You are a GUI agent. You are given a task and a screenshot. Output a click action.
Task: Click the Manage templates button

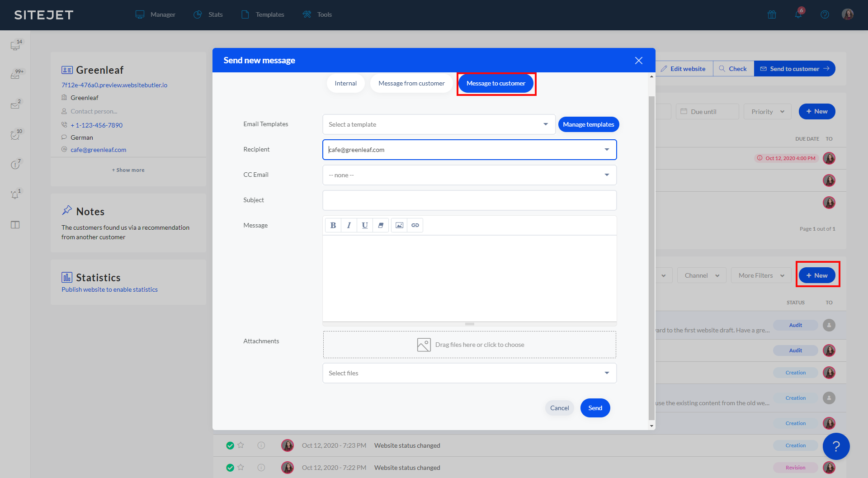click(x=588, y=124)
